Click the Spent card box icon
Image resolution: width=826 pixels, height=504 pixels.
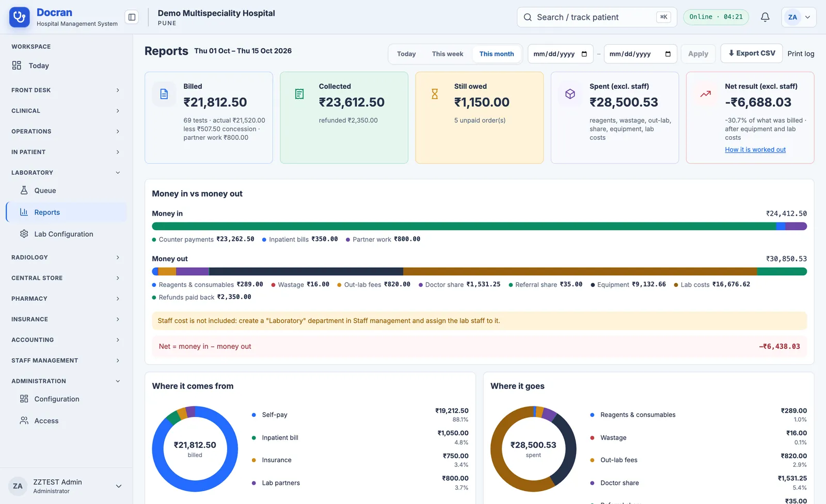click(570, 94)
